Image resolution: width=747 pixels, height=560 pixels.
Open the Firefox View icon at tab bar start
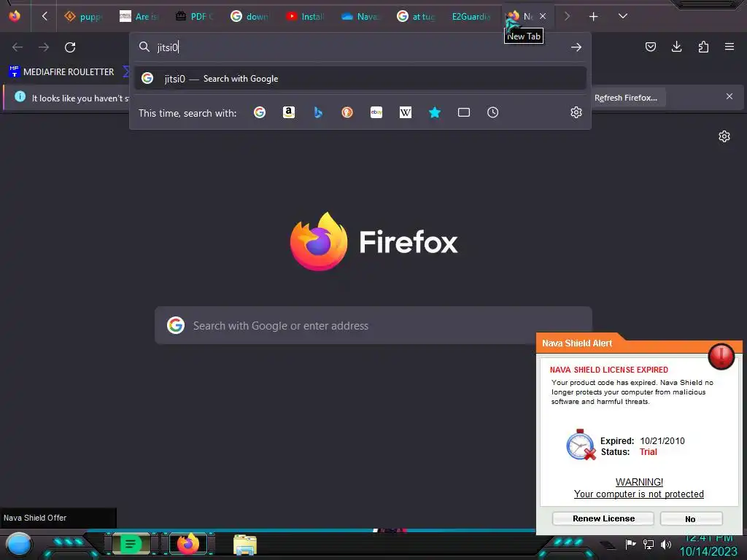(15, 16)
